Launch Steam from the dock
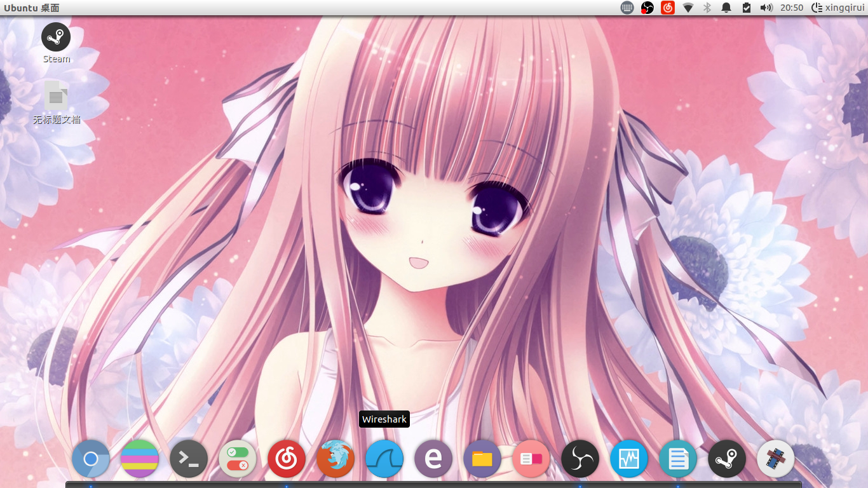This screenshot has width=868, height=488. [727, 459]
